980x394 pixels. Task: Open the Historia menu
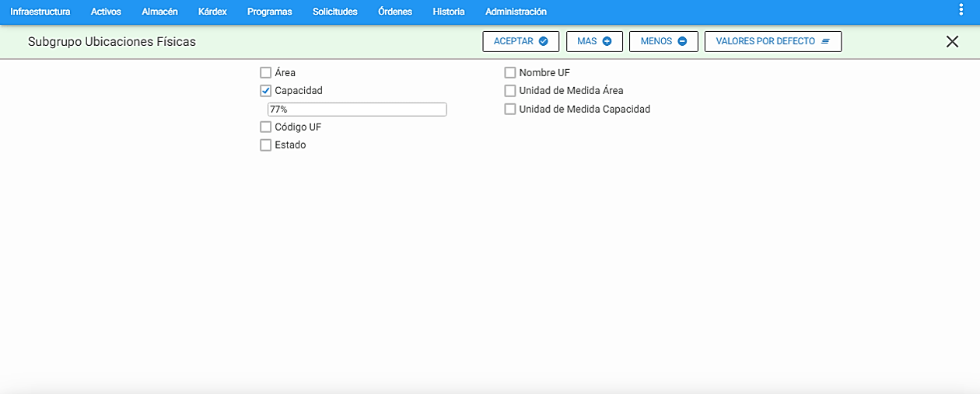(449, 12)
